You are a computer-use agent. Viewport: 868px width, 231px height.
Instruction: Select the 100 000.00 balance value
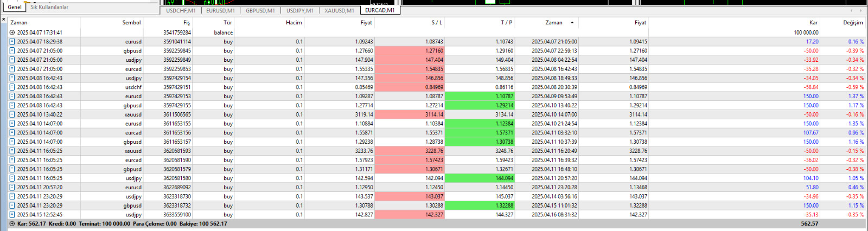[806, 33]
